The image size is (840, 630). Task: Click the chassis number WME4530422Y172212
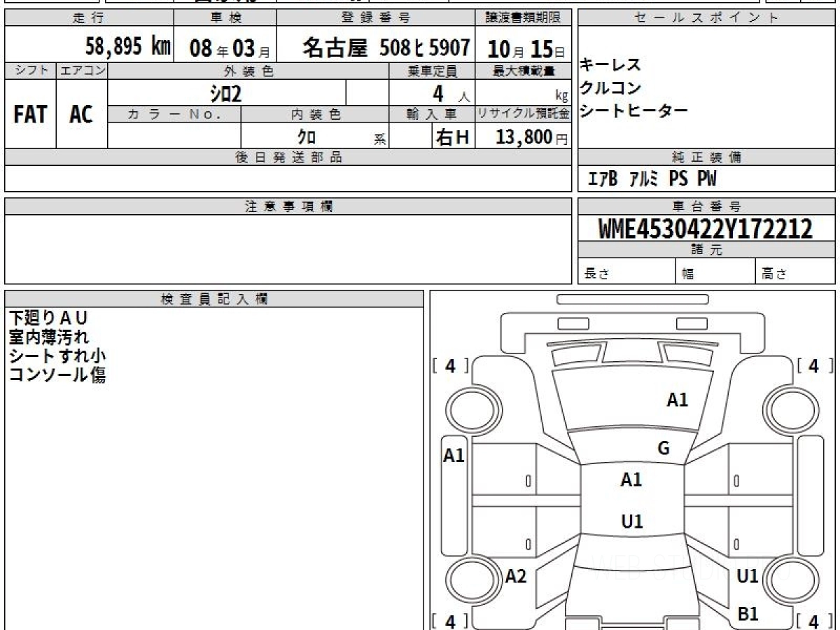coord(706,229)
